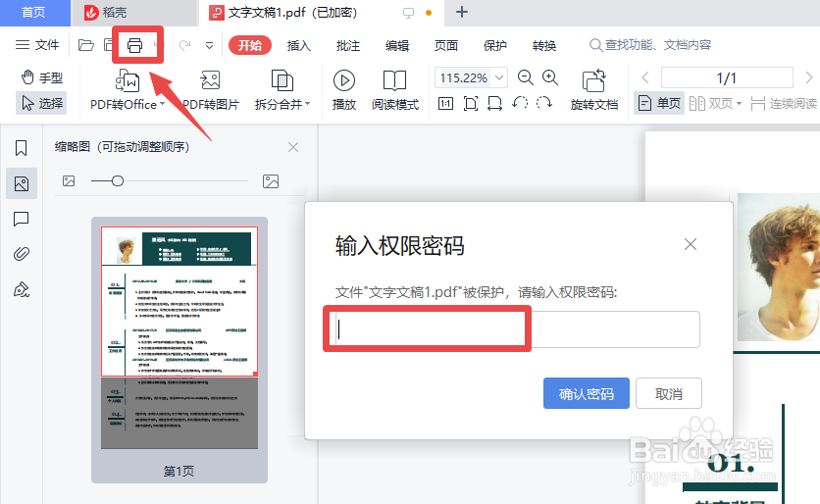This screenshot has width=820, height=504.
Task: Click the page number field 1/1
Action: click(727, 77)
